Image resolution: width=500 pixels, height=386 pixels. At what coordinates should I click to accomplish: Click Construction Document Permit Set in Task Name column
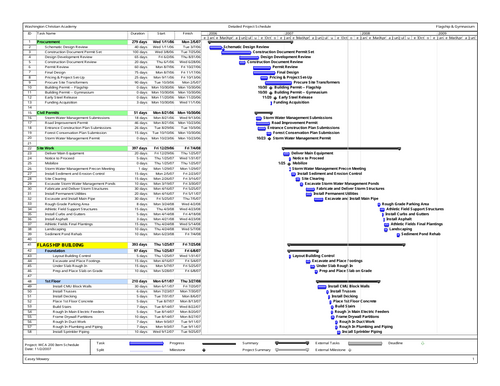tap(73, 52)
